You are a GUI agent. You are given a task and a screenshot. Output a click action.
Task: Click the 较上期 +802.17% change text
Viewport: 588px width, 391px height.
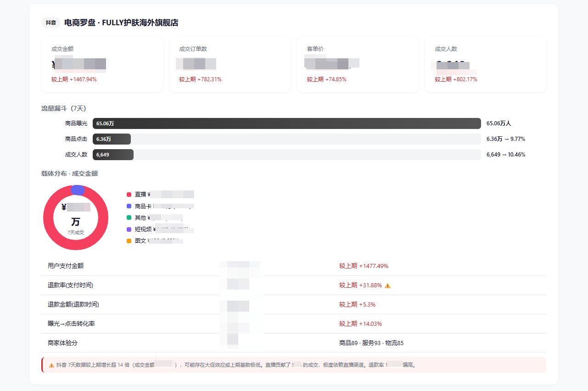456,79
